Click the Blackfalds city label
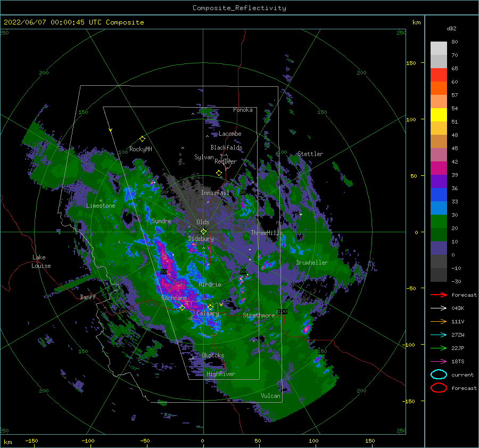The image size is (479, 448). click(x=226, y=148)
